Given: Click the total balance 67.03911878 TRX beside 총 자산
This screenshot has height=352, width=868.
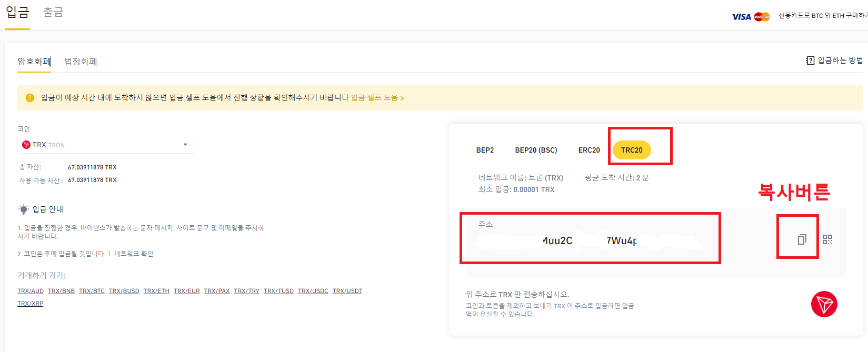Looking at the screenshot, I should [x=92, y=167].
